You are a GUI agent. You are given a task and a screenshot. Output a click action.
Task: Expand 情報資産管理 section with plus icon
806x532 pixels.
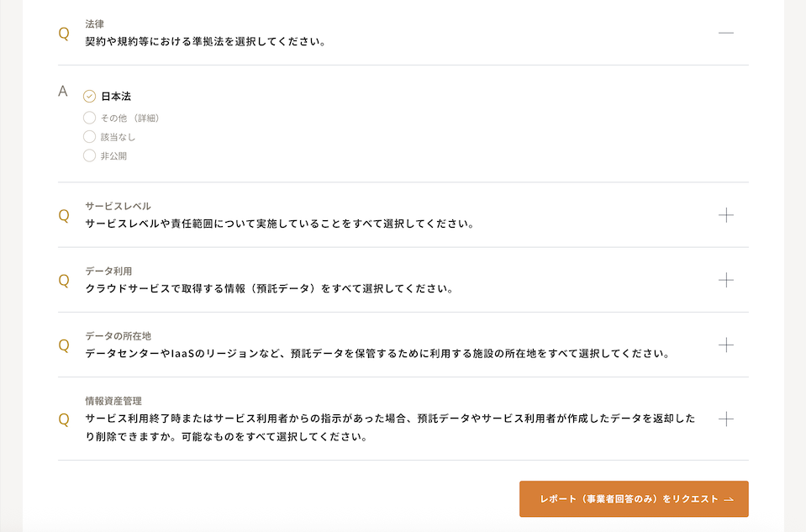pos(726,419)
